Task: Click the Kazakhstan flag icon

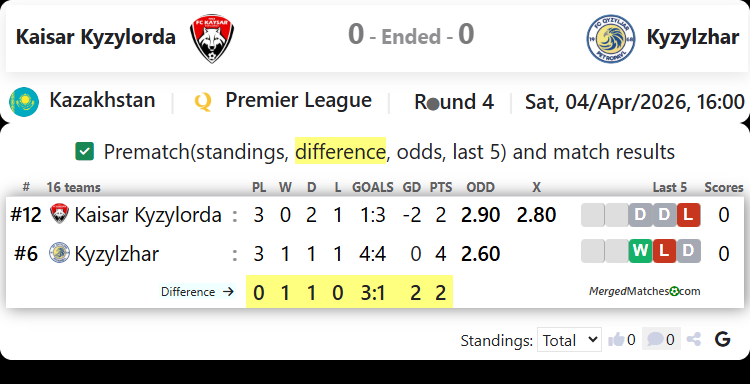Action: coord(24,102)
